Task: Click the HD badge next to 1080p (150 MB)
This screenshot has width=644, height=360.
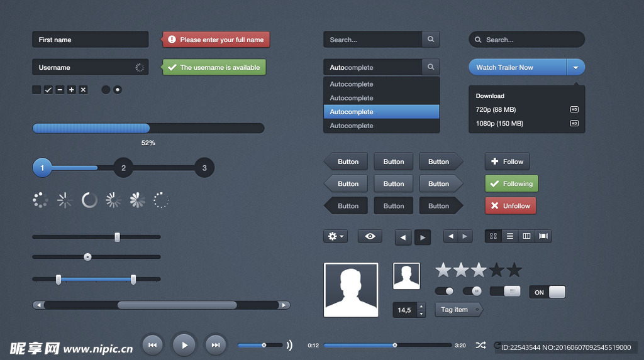Action: 574,123
